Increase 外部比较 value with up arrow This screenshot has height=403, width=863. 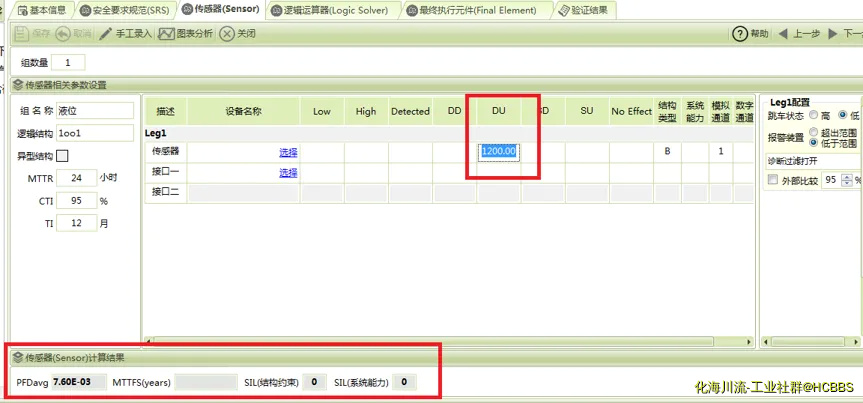coord(846,177)
